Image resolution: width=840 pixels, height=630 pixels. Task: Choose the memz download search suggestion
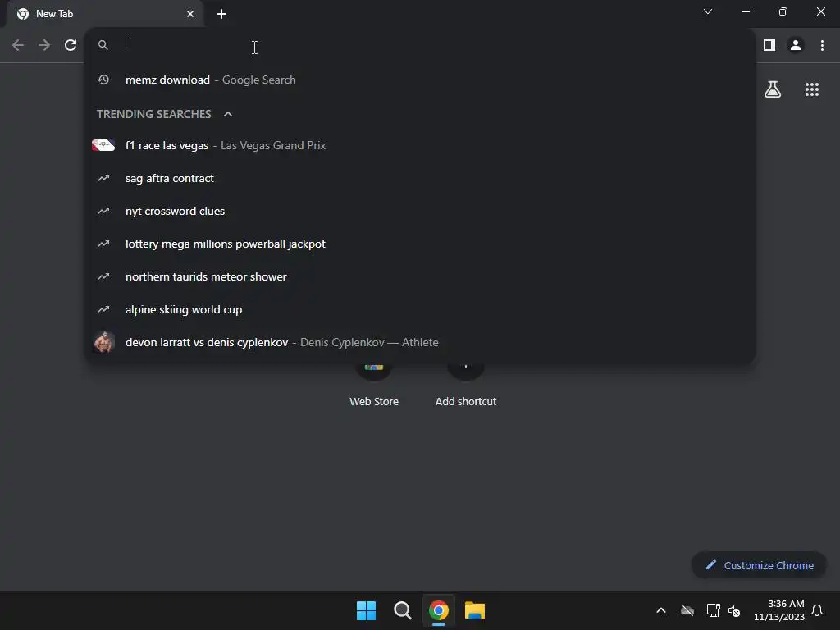[421, 80]
